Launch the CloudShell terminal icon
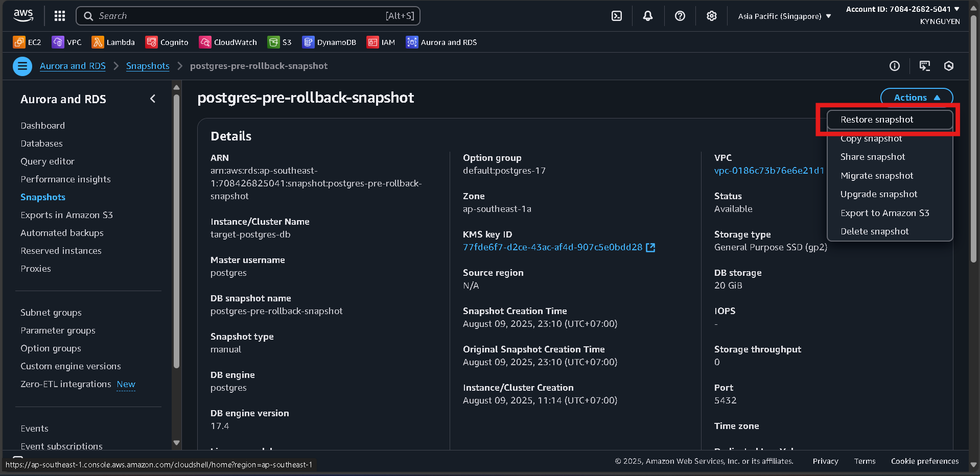980x476 pixels. point(616,16)
